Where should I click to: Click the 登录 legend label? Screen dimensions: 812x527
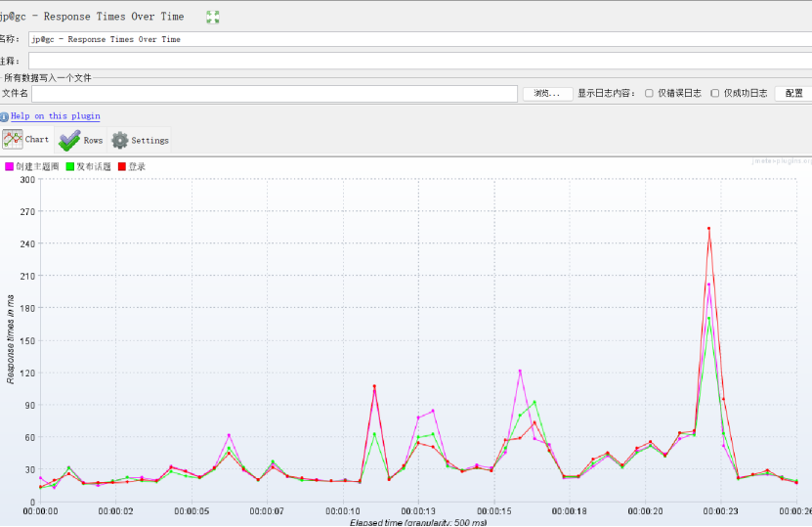(137, 166)
